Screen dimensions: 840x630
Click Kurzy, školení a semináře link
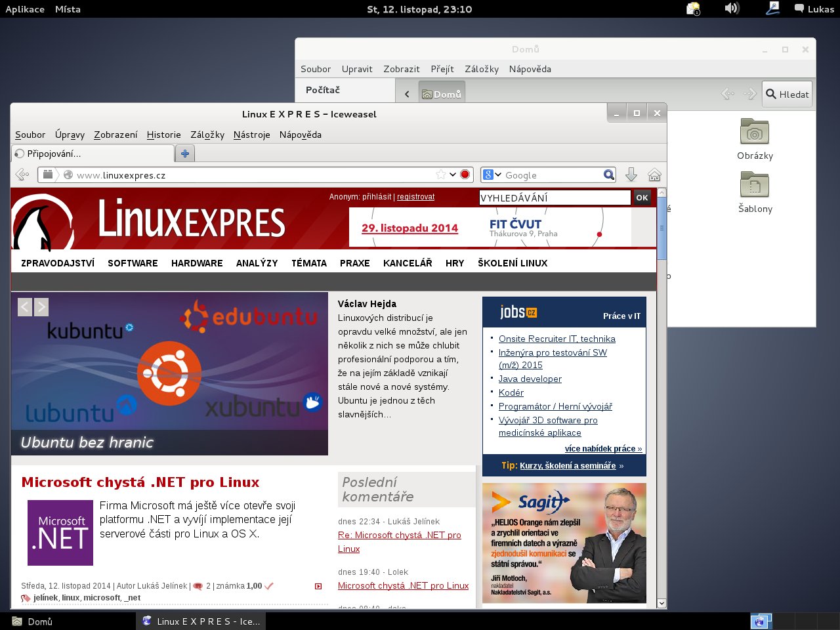pos(568,465)
